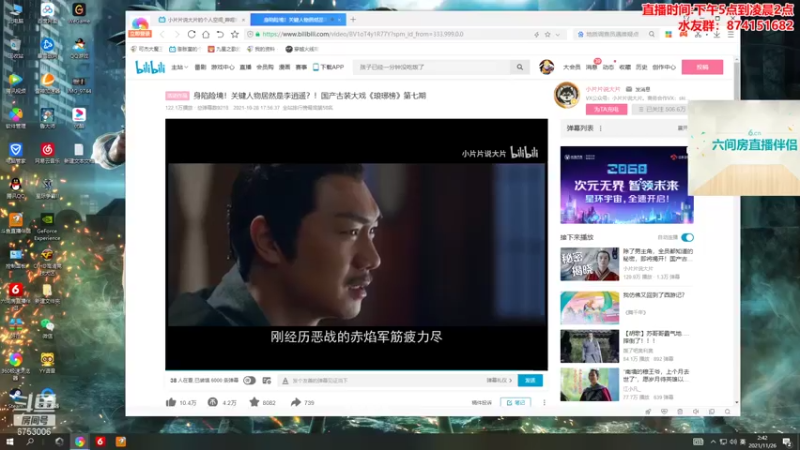Viewport: 800px width, 450px height.
Task: Open the more options vertical dots below video
Action: tap(544, 403)
